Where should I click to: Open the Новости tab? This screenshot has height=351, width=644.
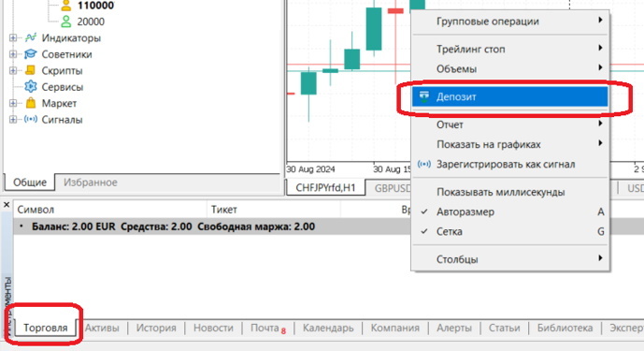(x=213, y=328)
